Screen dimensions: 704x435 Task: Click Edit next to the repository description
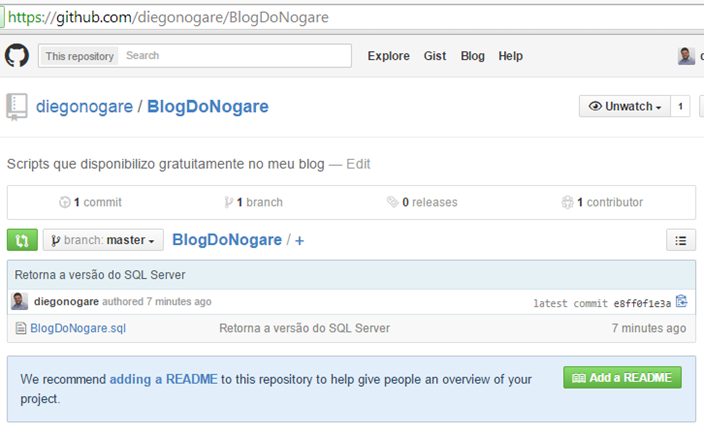point(358,164)
